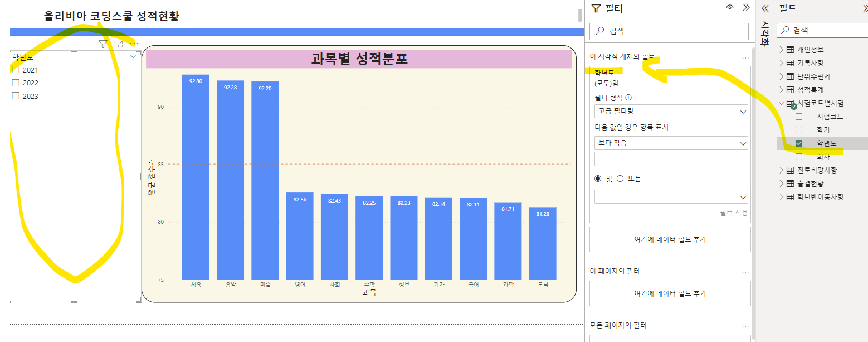Select the 체육 bar labeled 92.80

(x=196, y=177)
